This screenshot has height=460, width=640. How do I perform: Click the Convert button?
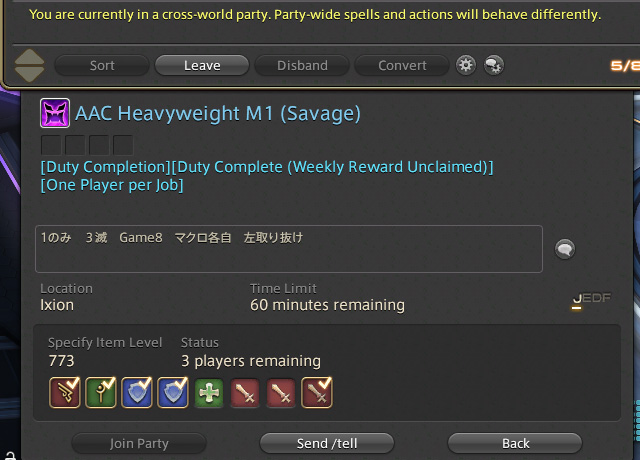[402, 65]
